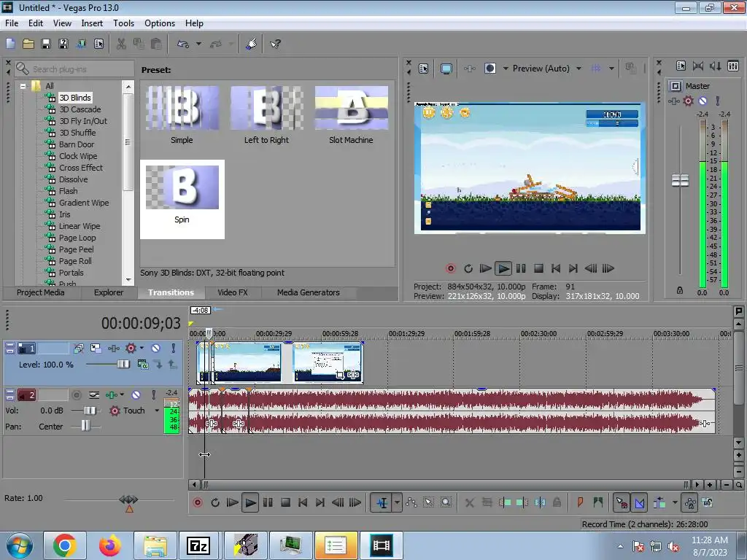Click the Master volume fader handle
The height and width of the screenshot is (560, 747).
pos(680,181)
